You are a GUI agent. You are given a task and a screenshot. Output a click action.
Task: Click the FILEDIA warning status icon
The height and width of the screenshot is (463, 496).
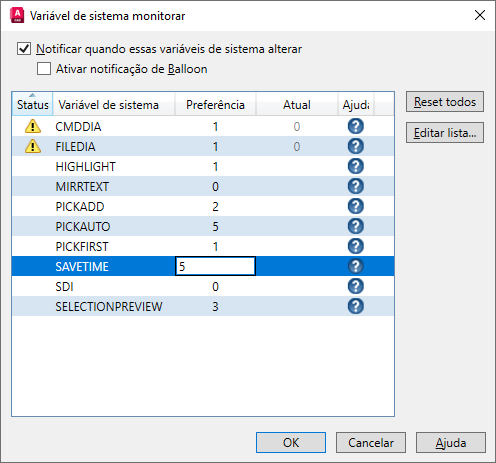(33, 146)
